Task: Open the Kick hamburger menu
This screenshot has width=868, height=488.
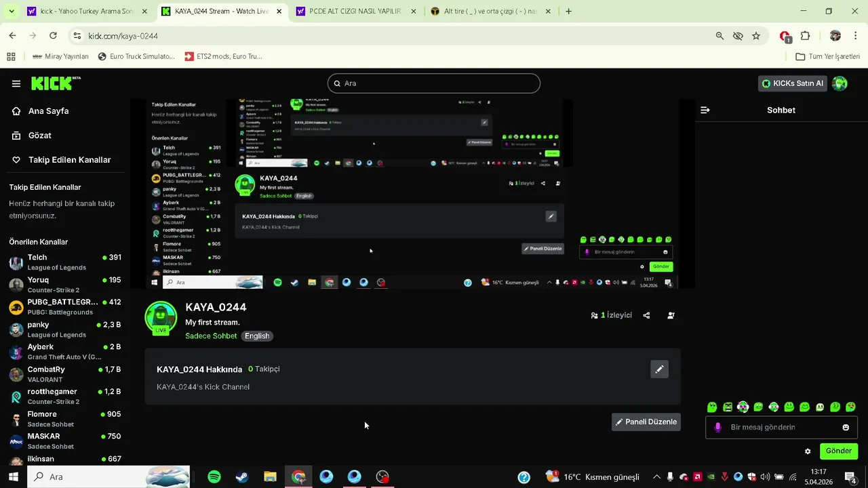Action: pos(16,83)
